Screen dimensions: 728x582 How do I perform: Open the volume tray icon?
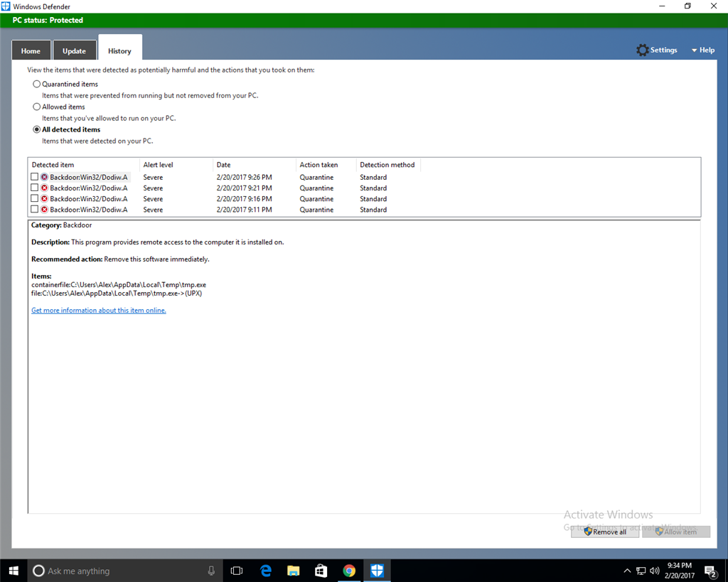655,571
